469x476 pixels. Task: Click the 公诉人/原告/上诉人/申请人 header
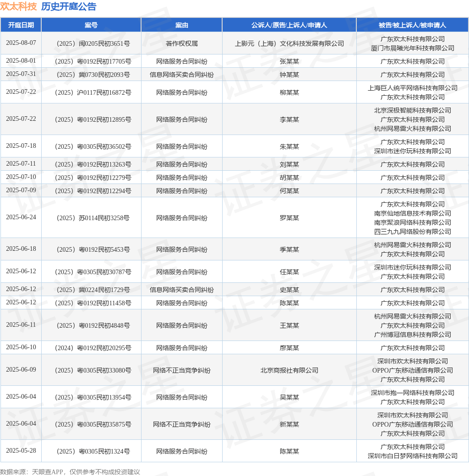pyautogui.click(x=289, y=25)
